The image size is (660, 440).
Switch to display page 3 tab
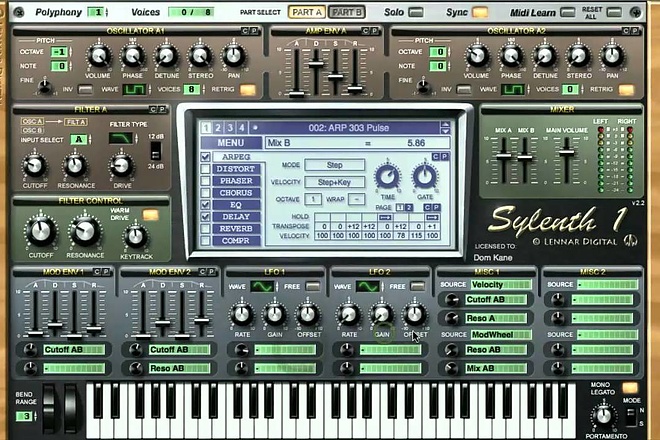pyautogui.click(x=230, y=128)
